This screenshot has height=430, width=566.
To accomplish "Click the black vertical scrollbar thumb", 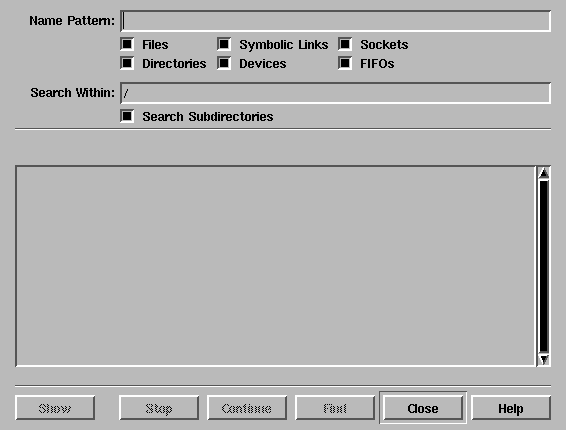I will click(544, 266).
